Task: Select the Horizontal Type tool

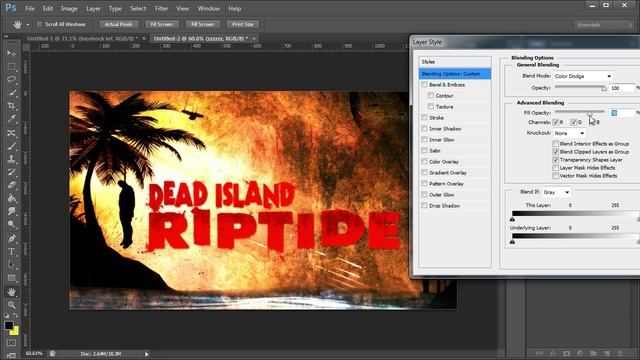Action: [x=11, y=251]
